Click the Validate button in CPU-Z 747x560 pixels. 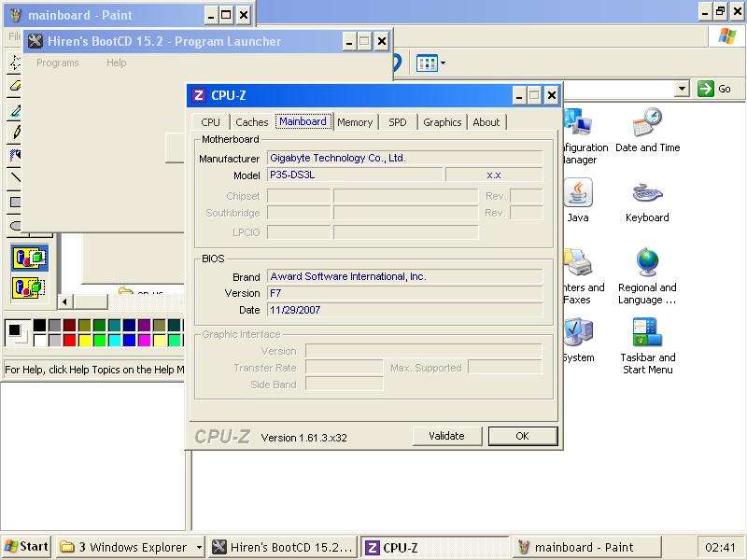click(446, 436)
